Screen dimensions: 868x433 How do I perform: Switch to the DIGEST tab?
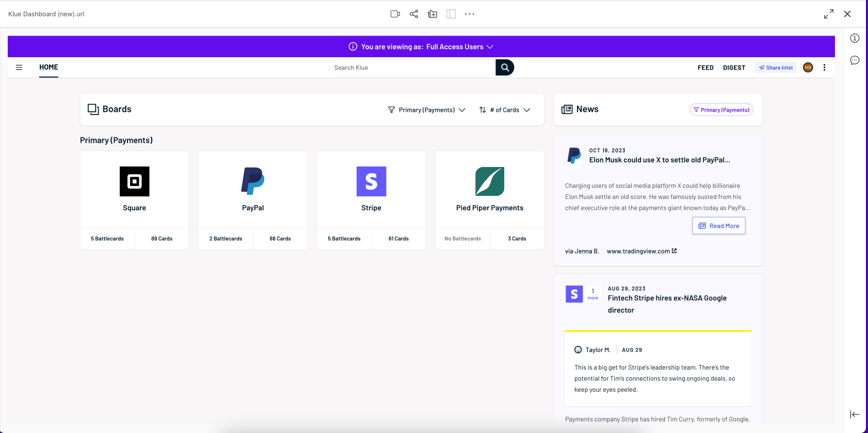pyautogui.click(x=734, y=68)
